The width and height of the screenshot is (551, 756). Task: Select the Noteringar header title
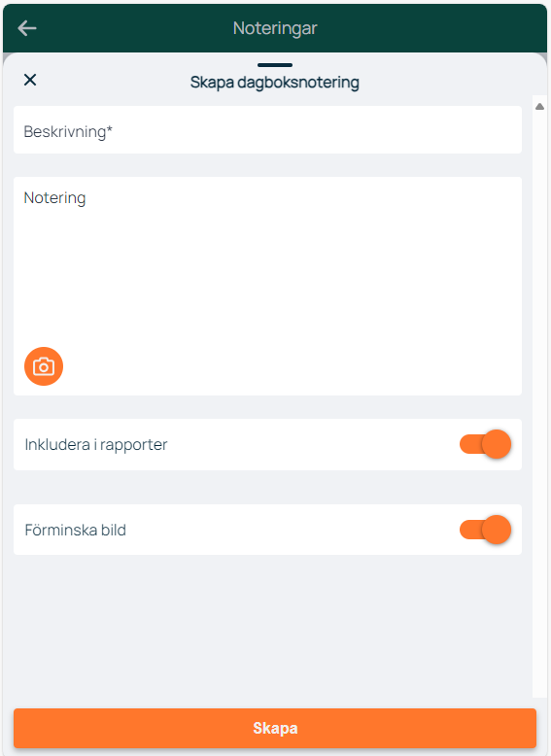[x=275, y=28]
